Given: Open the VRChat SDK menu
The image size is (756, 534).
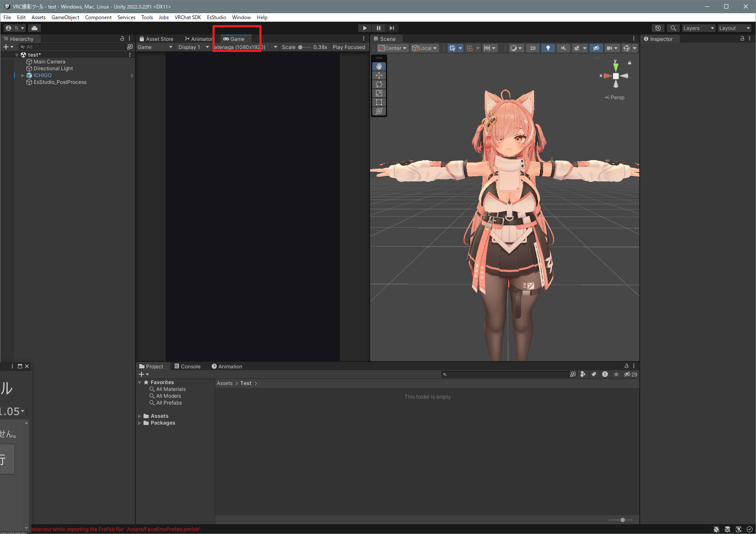Looking at the screenshot, I should 187,17.
